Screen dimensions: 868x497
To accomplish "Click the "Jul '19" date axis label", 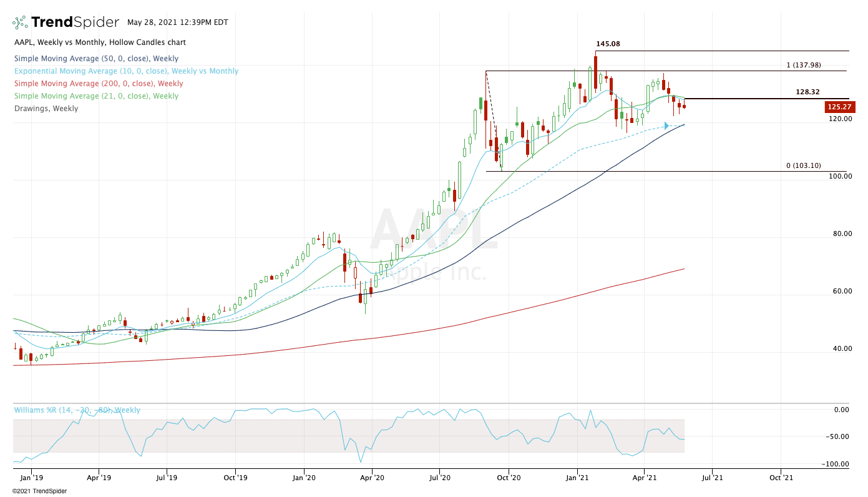I will 167,478.
